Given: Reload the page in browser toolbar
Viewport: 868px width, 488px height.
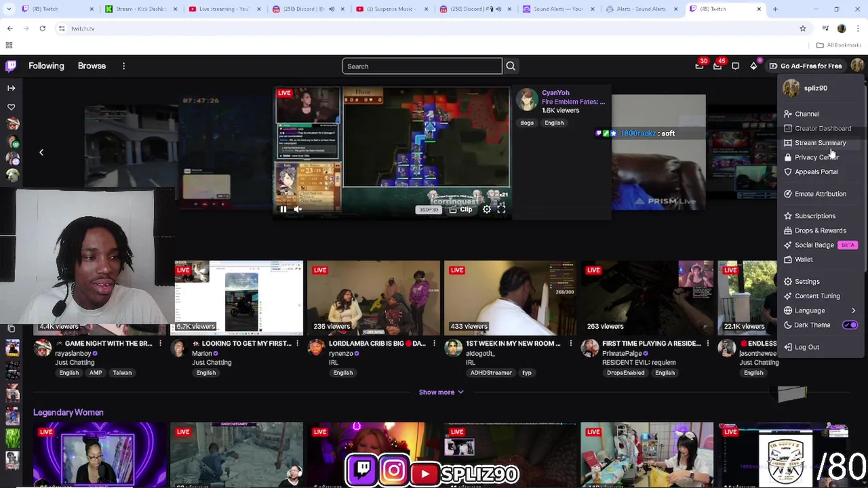Looking at the screenshot, I should [42, 28].
